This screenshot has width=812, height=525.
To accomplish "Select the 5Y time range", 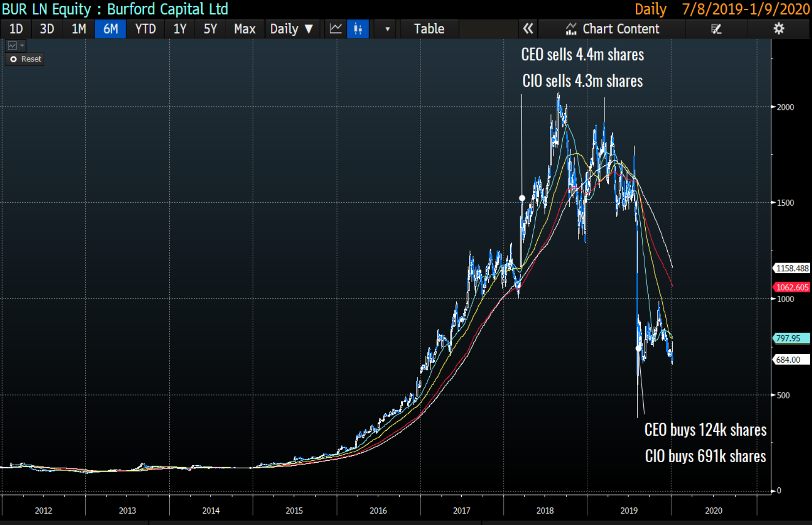I will point(210,29).
